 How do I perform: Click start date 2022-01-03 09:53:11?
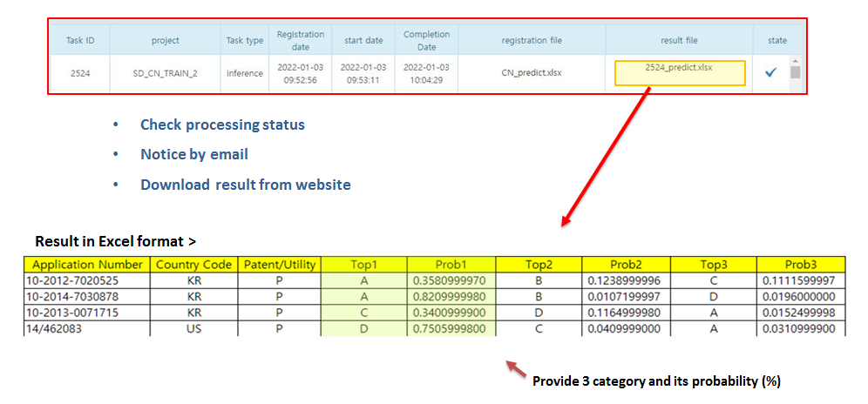click(363, 73)
